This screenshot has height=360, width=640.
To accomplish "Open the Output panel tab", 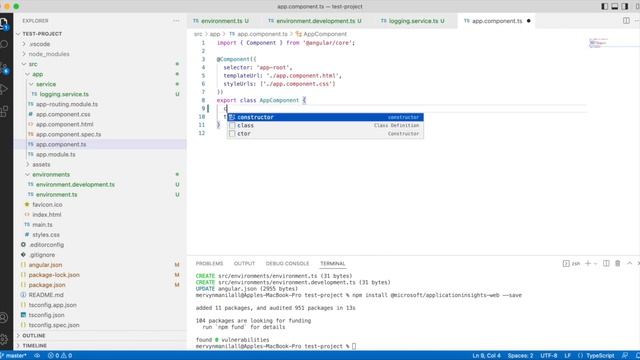I will coord(244,264).
